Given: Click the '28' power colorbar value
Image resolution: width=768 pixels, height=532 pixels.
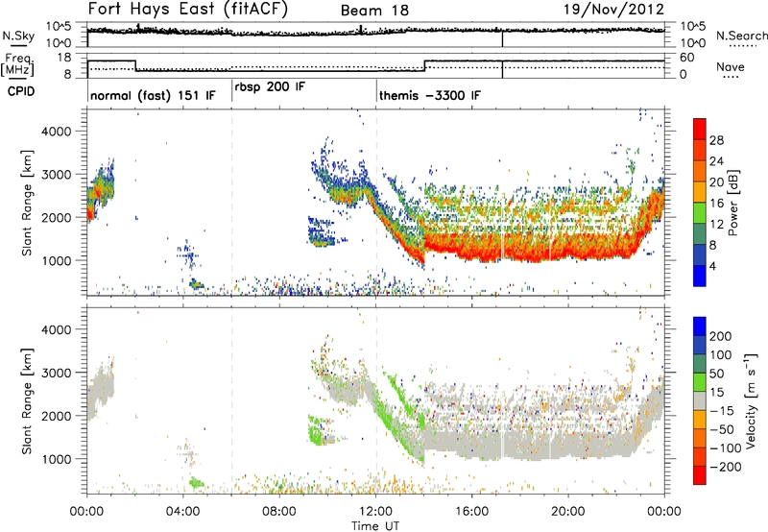Looking at the screenshot, I should [x=716, y=140].
